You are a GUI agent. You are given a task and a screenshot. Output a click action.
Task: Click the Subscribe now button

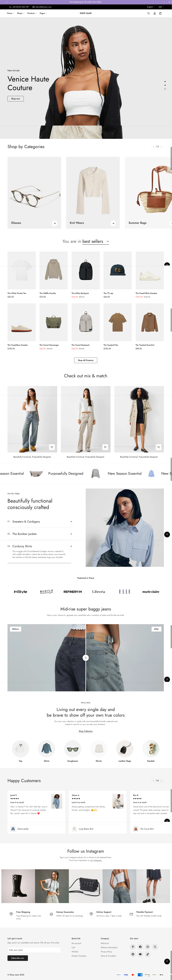click(17, 958)
